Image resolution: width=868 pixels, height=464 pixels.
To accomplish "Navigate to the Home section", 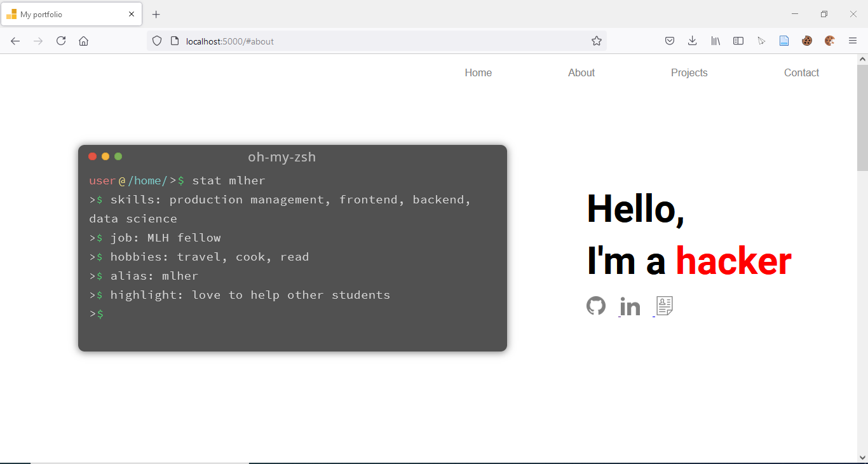I will 478,72.
